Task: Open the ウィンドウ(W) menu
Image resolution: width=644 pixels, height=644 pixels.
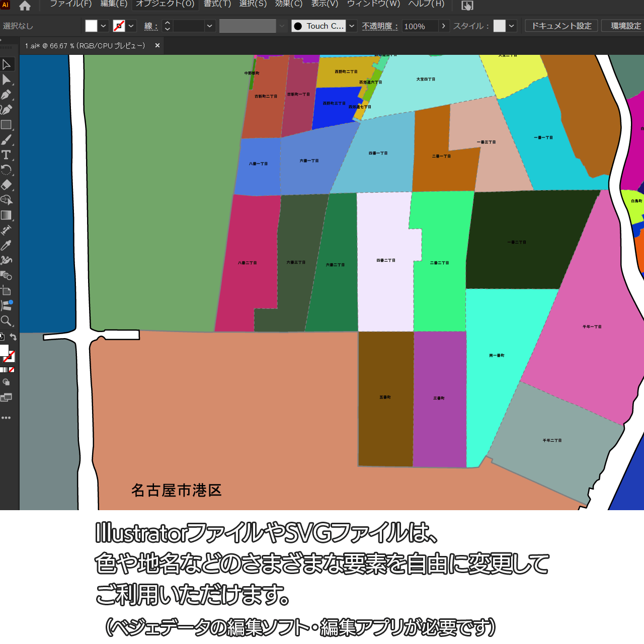Action: (373, 4)
